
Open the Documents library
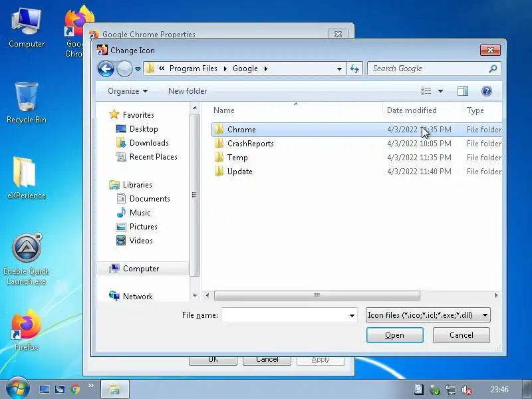(x=150, y=199)
